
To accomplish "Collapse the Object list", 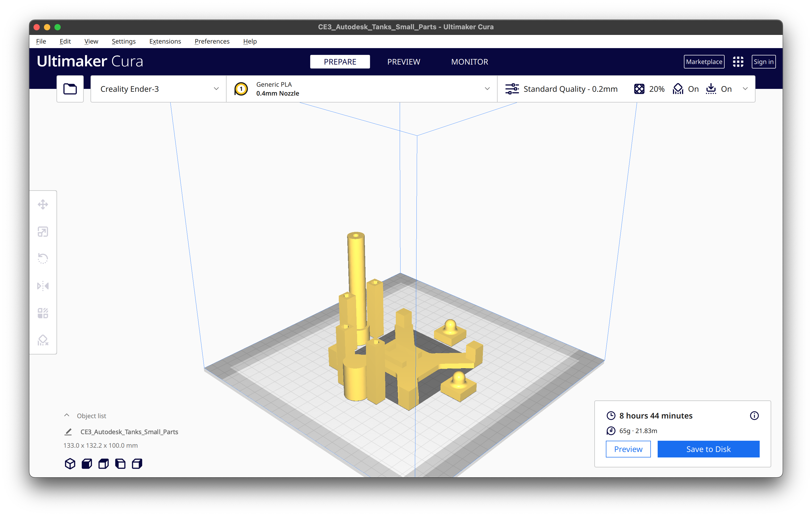I will click(67, 416).
